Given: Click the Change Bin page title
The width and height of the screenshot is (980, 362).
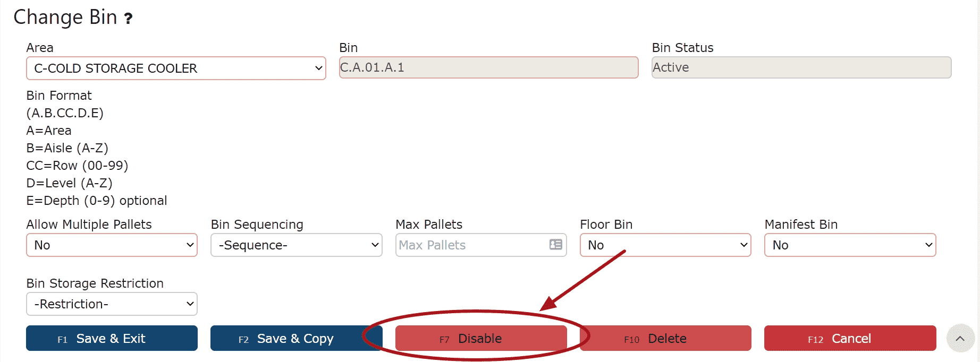Looking at the screenshot, I should 65,18.
